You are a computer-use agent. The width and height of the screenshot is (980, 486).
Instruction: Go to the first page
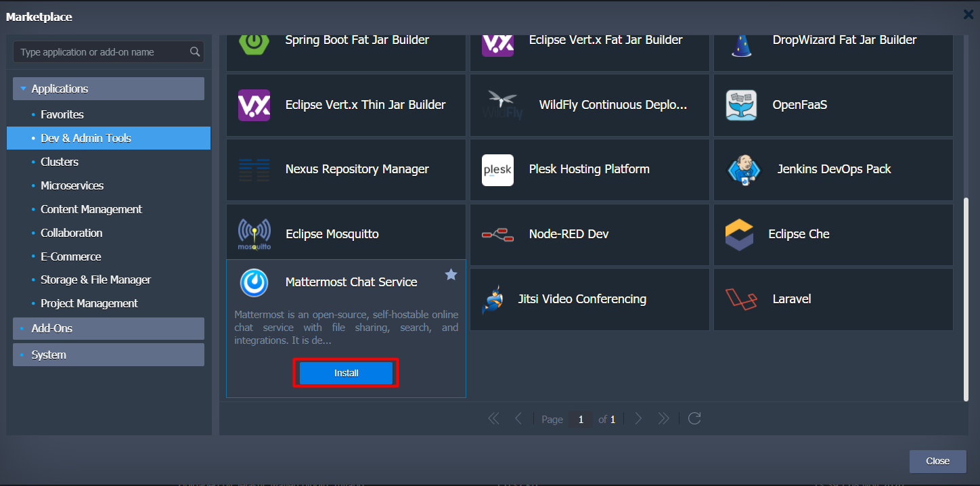[493, 419]
